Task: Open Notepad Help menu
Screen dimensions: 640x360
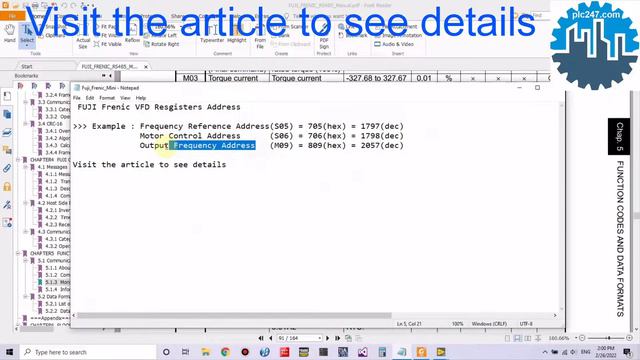Action: 141,98
